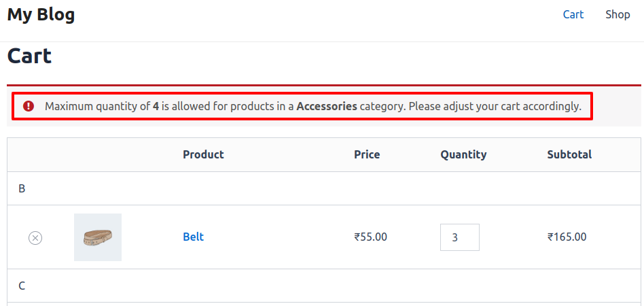Click the My Blog site title

coord(41,14)
